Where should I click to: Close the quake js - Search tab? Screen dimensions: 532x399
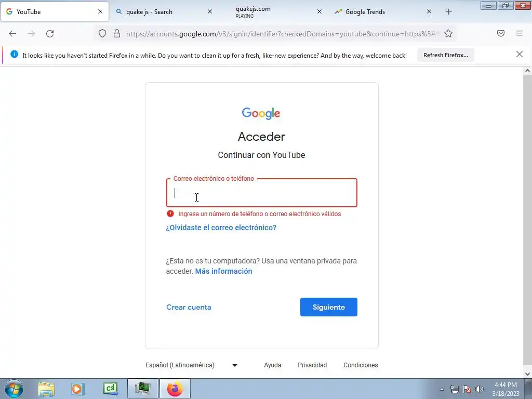pos(210,11)
